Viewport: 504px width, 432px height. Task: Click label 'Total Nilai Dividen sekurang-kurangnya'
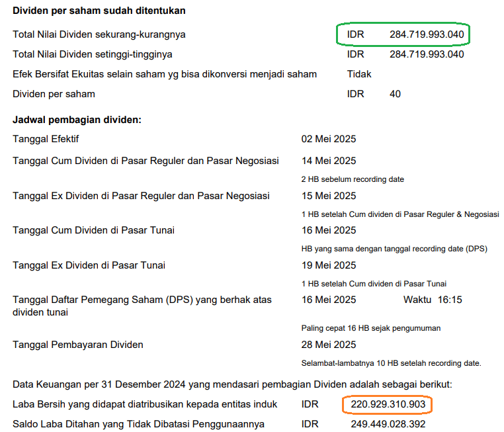(99, 34)
